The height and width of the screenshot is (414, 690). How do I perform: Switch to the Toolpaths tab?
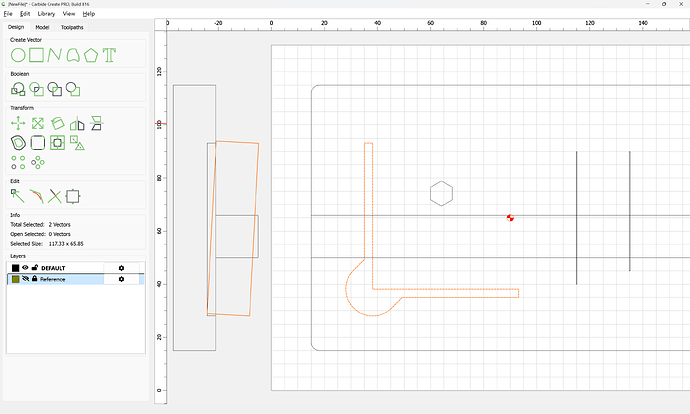pyautogui.click(x=72, y=27)
